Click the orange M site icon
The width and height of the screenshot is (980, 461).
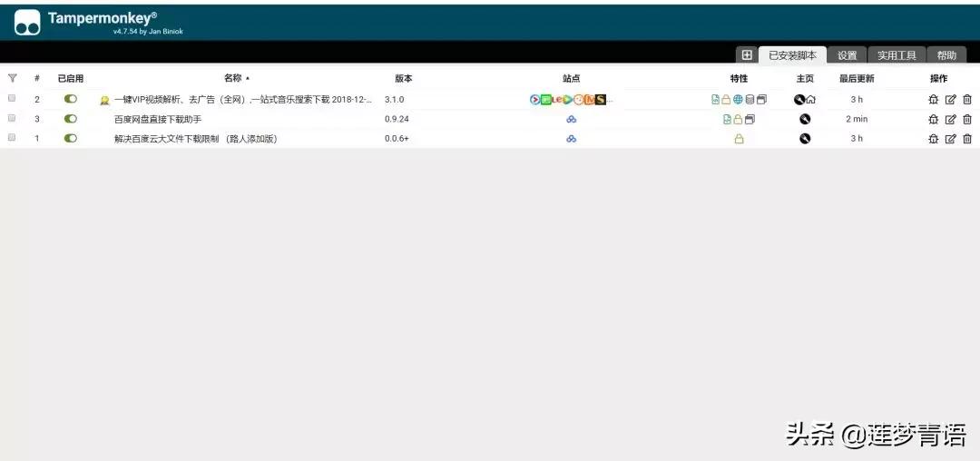click(x=590, y=99)
